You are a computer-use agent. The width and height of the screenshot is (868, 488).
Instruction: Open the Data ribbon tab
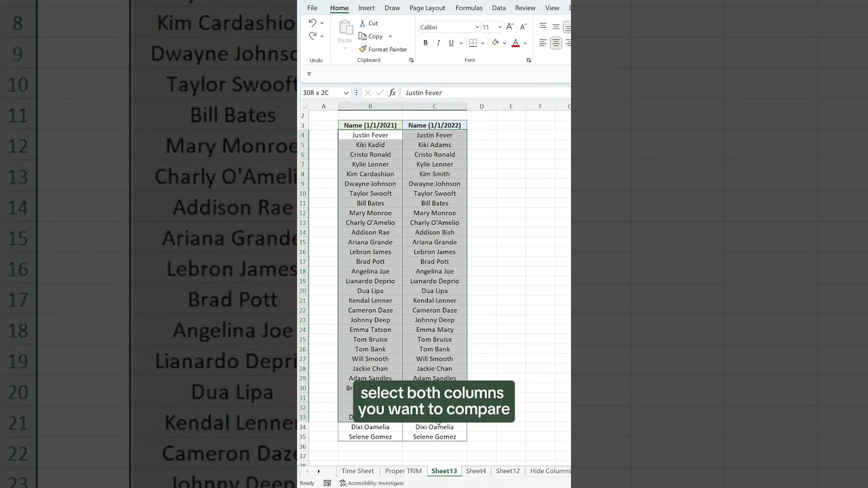[498, 8]
